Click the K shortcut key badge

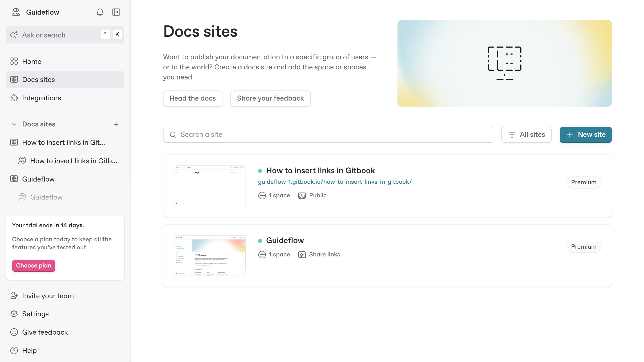click(x=117, y=35)
